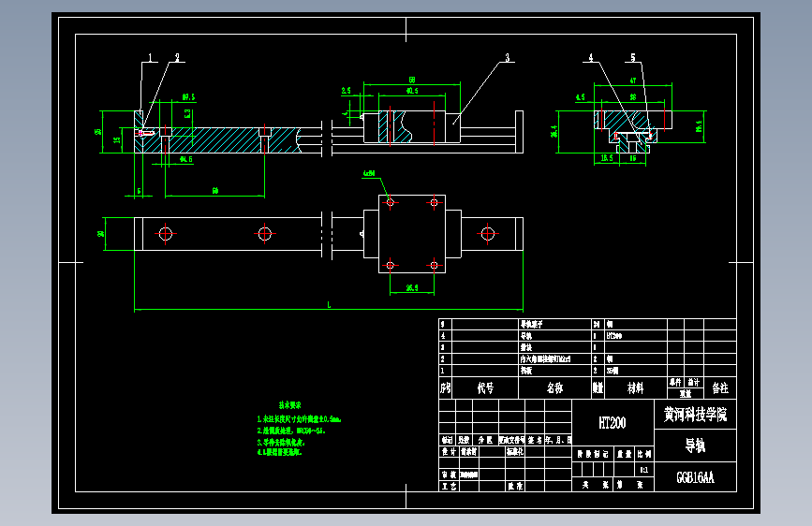Select the 18.5 dimension in end view
Image resolution: width=812 pixels, height=526 pixels.
(607, 158)
